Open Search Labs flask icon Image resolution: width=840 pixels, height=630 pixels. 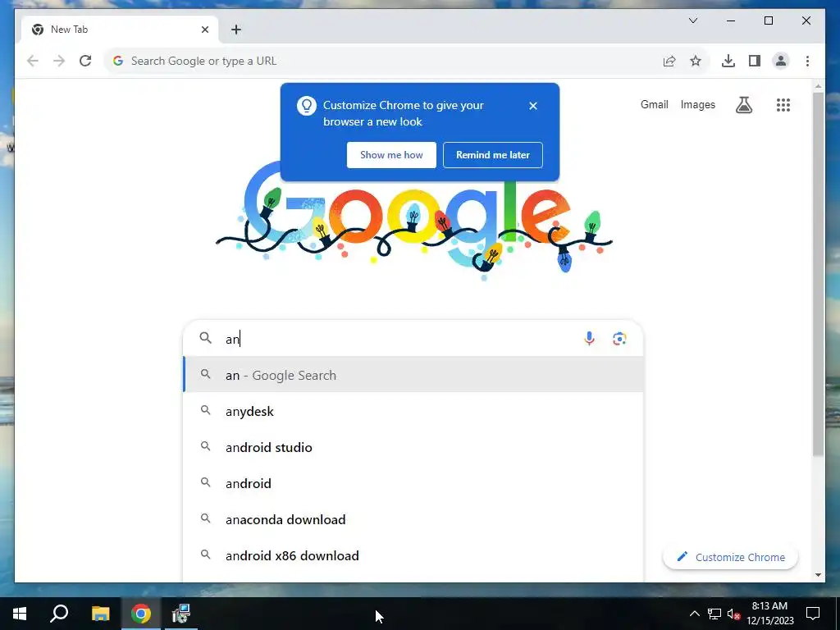pyautogui.click(x=743, y=105)
